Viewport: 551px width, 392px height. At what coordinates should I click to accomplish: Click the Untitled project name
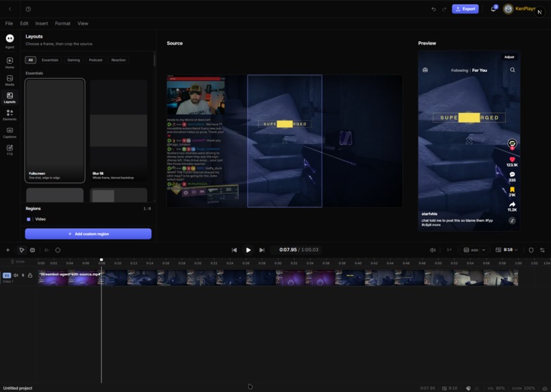tap(18, 388)
